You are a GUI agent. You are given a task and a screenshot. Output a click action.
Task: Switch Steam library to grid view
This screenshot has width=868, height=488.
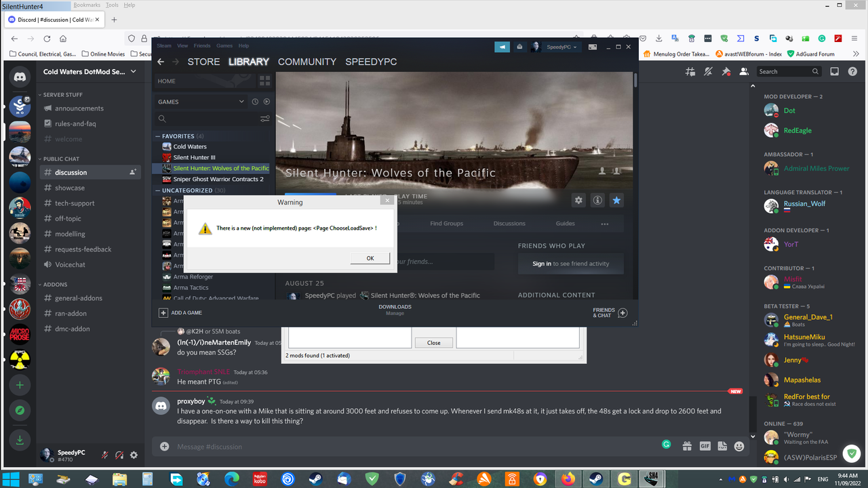(264, 81)
